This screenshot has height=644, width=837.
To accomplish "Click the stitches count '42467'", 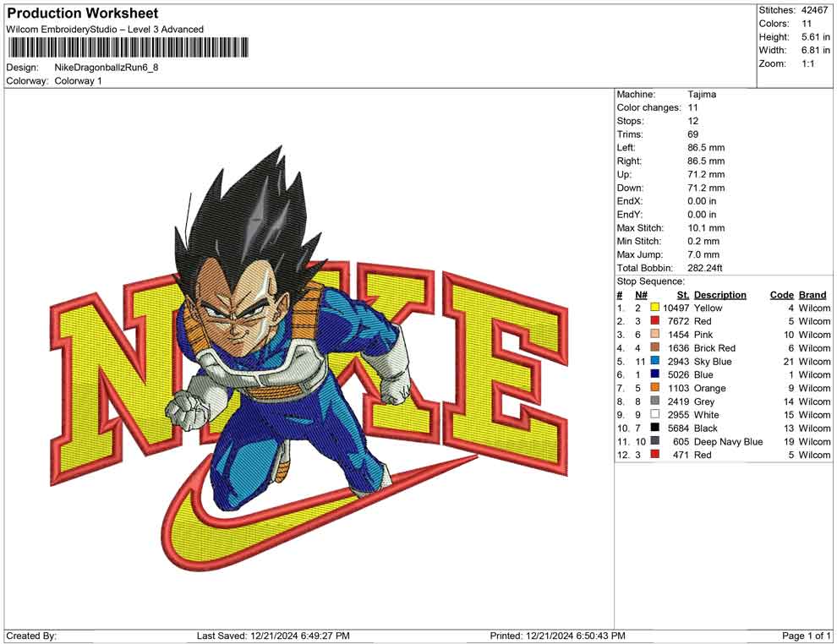I will (x=814, y=10).
